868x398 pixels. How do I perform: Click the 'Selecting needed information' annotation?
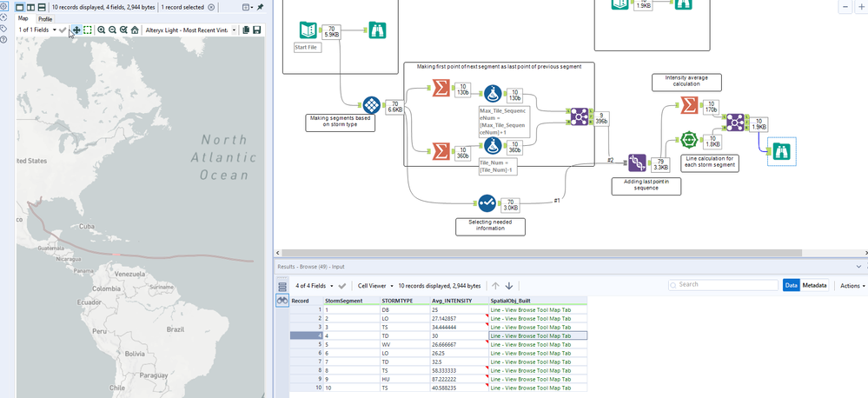tap(490, 226)
